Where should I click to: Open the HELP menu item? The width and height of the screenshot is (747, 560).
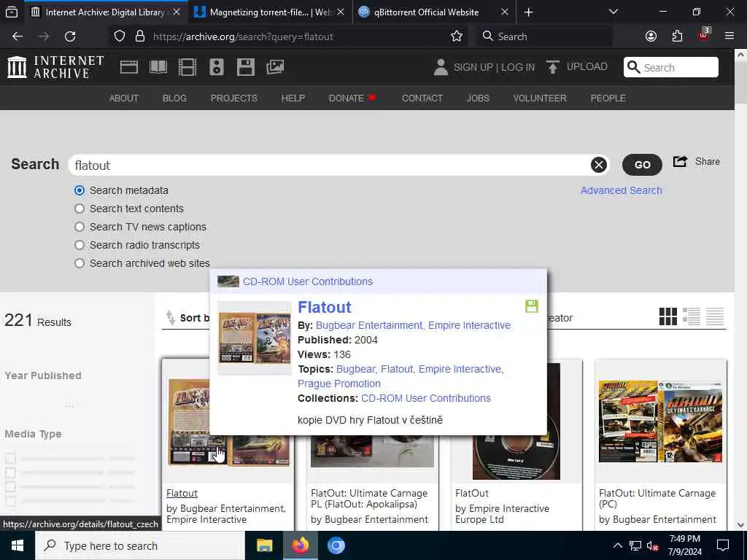[293, 98]
